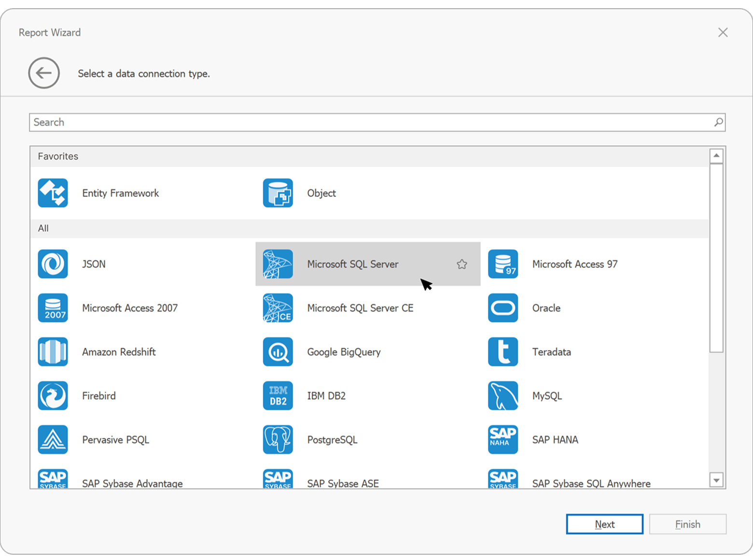The width and height of the screenshot is (753, 560).
Task: Choose the Object data source icon
Action: 278,193
